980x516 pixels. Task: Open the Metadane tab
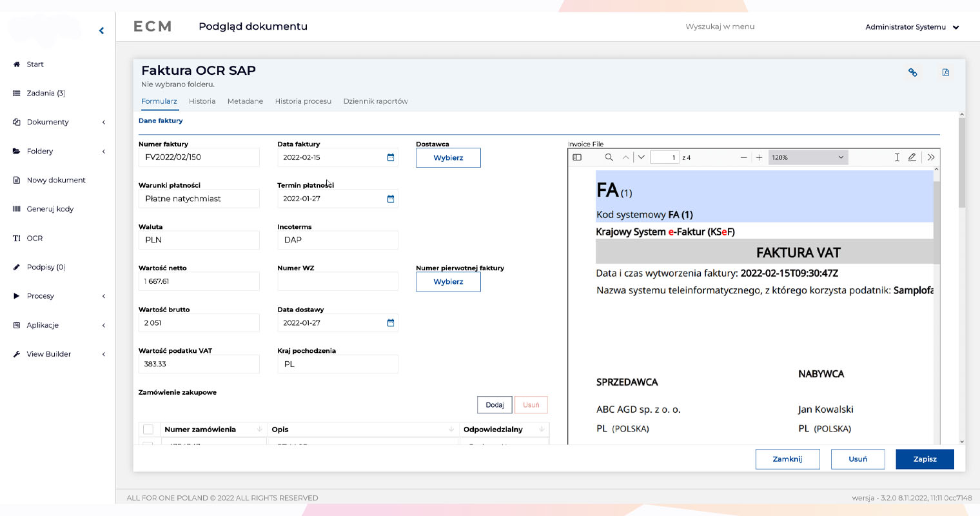coord(245,101)
